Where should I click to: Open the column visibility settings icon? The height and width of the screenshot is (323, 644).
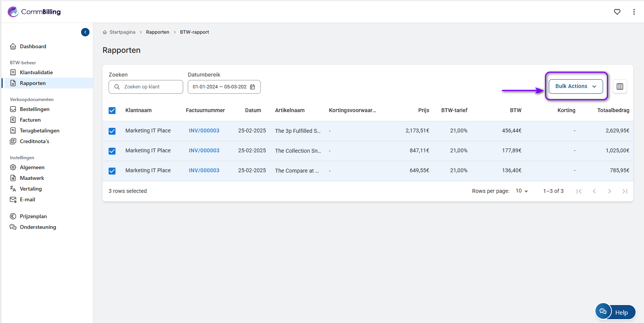pos(620,86)
